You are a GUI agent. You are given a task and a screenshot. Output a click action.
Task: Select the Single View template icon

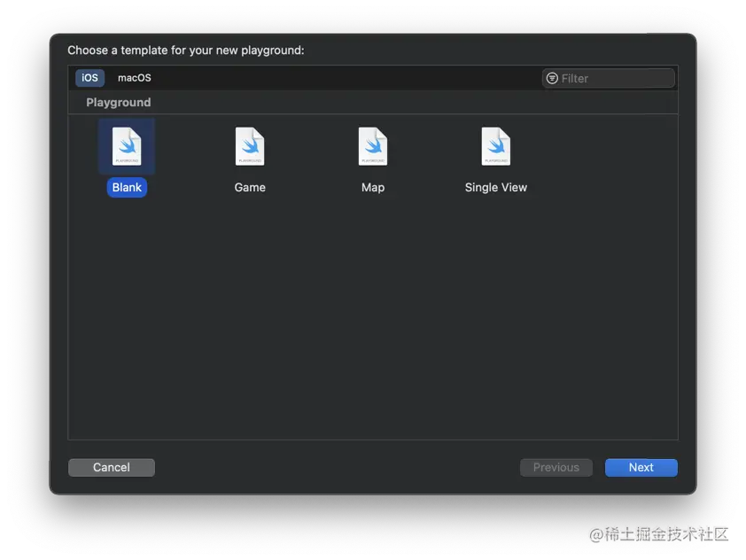496,146
